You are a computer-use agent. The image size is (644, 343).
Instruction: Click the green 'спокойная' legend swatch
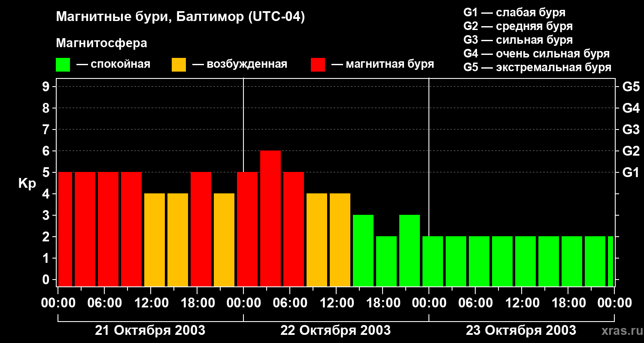[63, 65]
